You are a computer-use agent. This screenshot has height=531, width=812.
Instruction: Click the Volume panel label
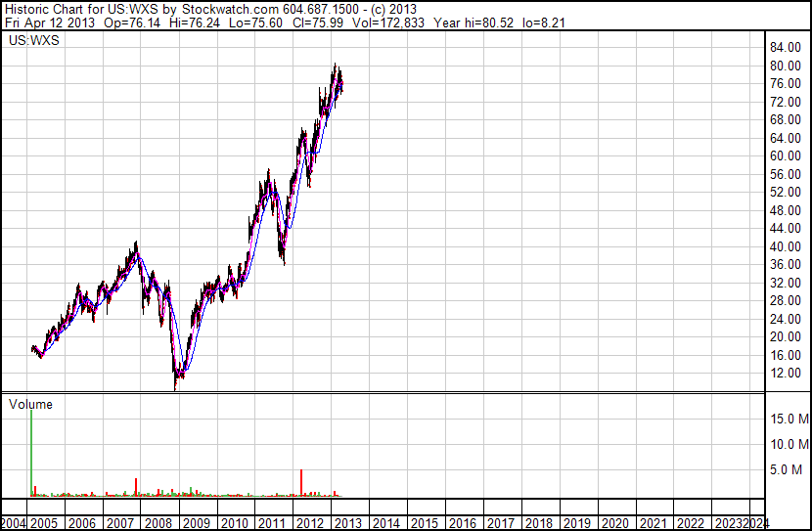coord(30,404)
